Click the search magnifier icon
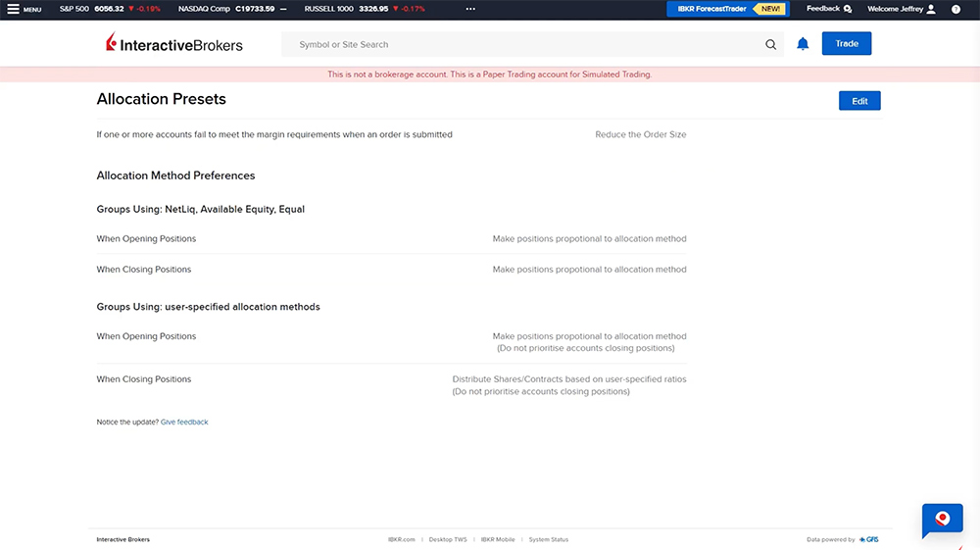This screenshot has height=550, width=980. click(770, 44)
